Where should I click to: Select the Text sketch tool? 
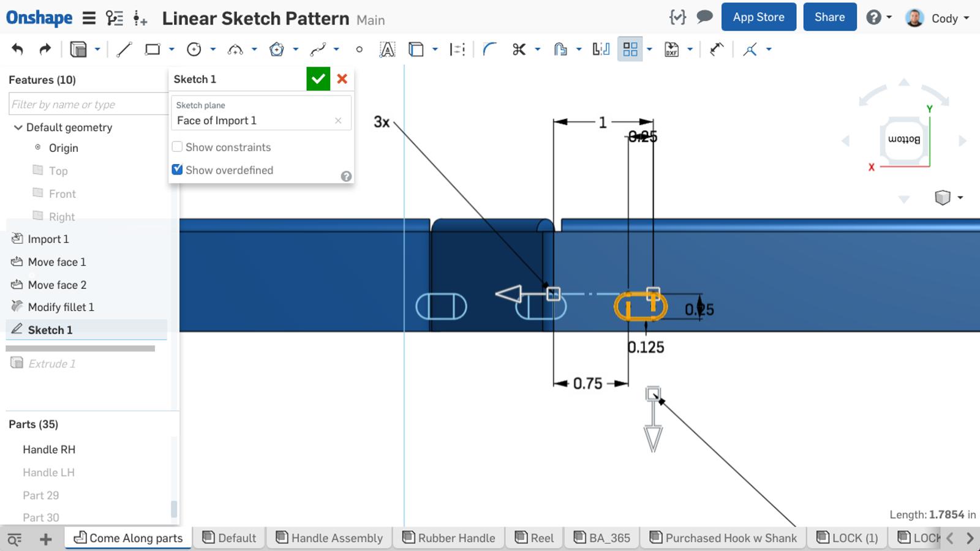(x=387, y=50)
